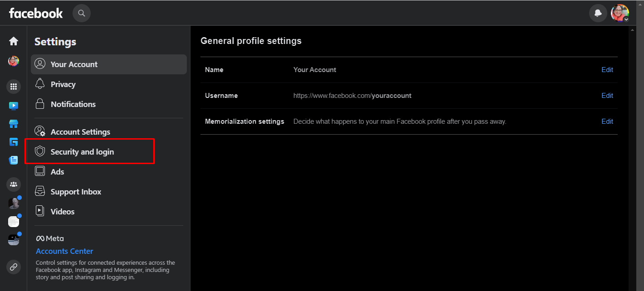
Task: Edit Memorialization settings
Action: coord(607,121)
